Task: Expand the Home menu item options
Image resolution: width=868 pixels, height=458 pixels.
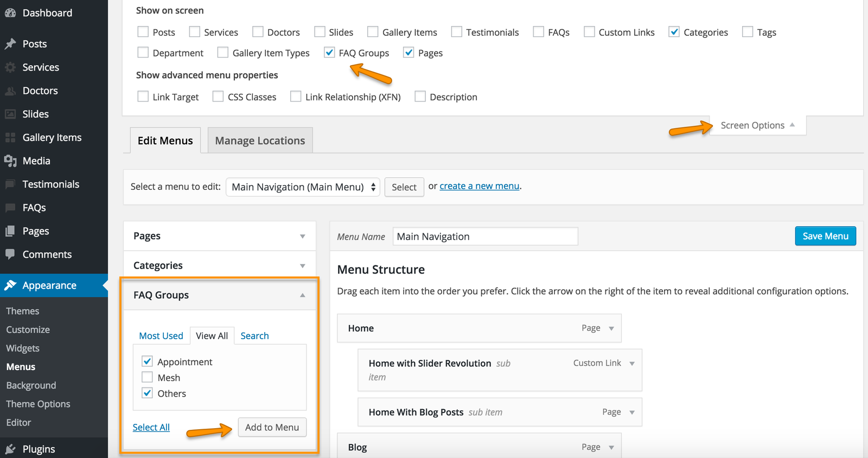Action: tap(611, 328)
